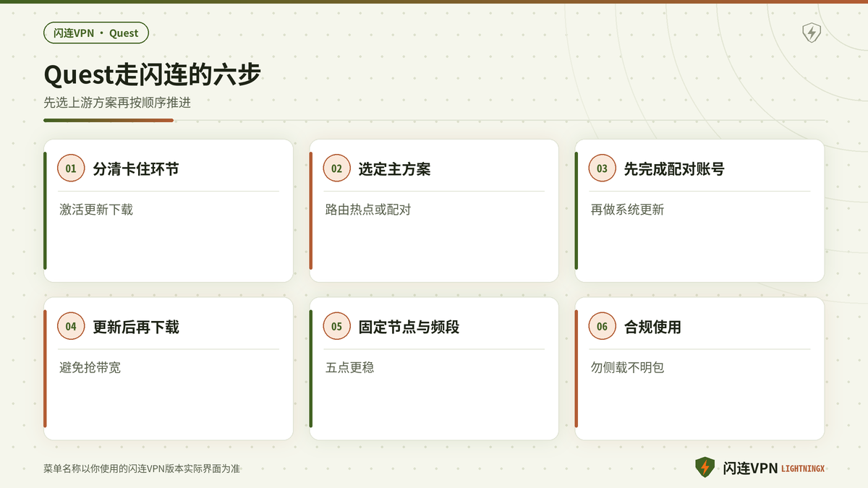Click card title 分清卡住环节

click(136, 169)
